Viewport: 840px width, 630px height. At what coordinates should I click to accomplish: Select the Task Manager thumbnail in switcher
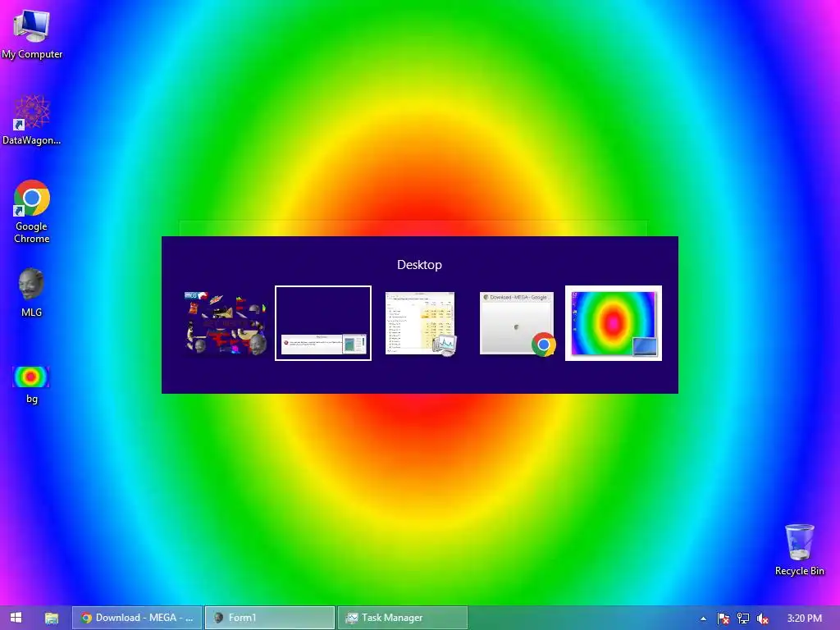pyautogui.click(x=421, y=323)
